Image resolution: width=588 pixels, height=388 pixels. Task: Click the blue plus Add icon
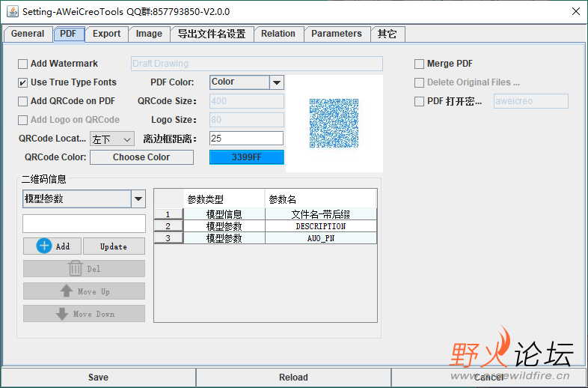point(44,246)
